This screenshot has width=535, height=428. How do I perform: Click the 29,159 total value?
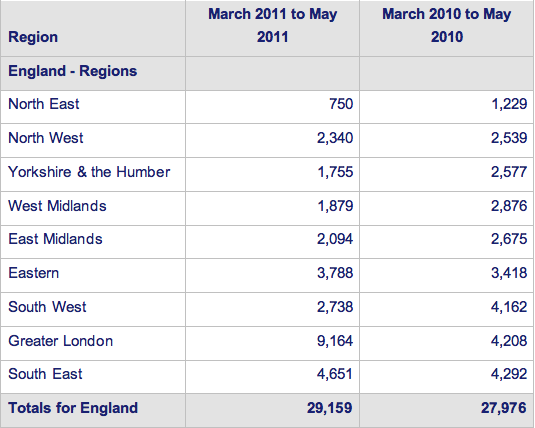pos(329,408)
